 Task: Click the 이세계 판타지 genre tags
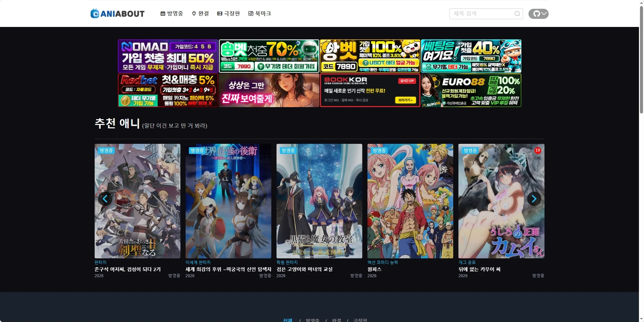[198, 262]
